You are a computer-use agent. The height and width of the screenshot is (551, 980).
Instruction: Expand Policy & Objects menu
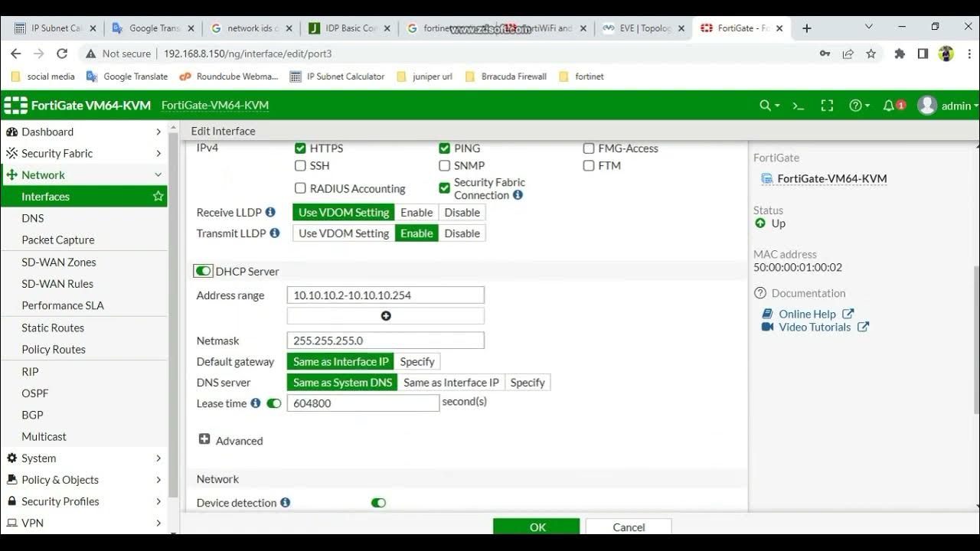pos(83,480)
